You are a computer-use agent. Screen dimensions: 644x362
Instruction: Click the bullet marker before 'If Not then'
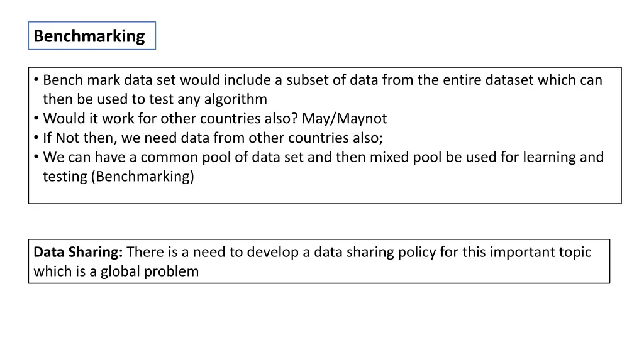pyautogui.click(x=36, y=138)
